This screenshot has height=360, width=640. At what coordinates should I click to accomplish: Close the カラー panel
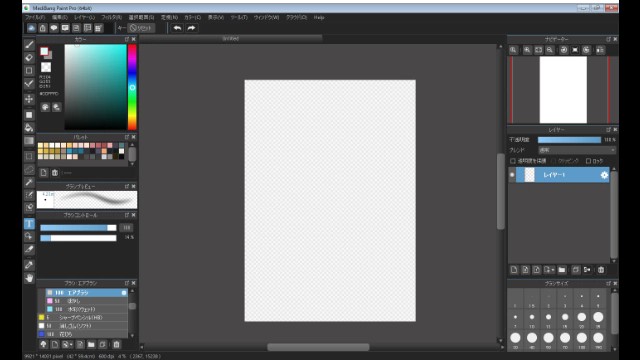coord(133,39)
